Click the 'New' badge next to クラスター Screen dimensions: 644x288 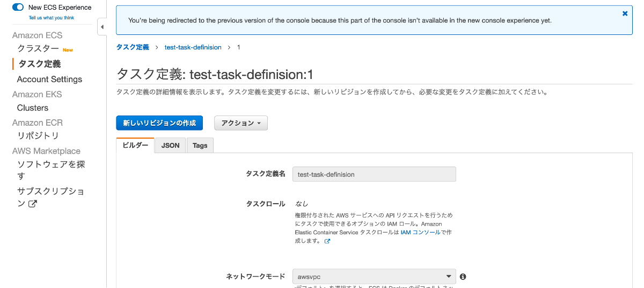(68, 50)
